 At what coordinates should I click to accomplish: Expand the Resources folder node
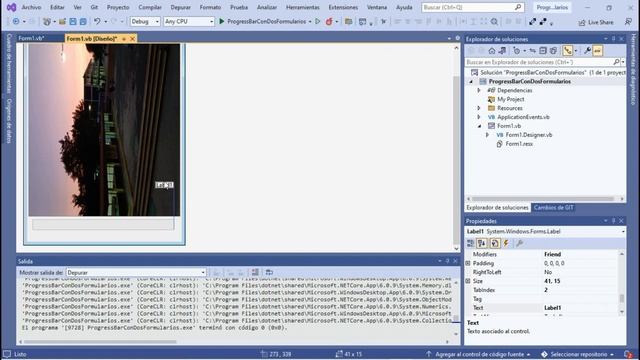(x=479, y=108)
